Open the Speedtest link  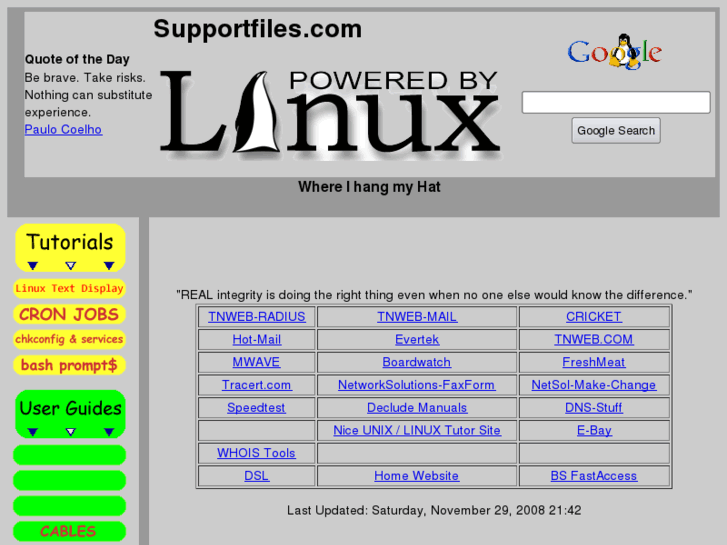click(256, 407)
